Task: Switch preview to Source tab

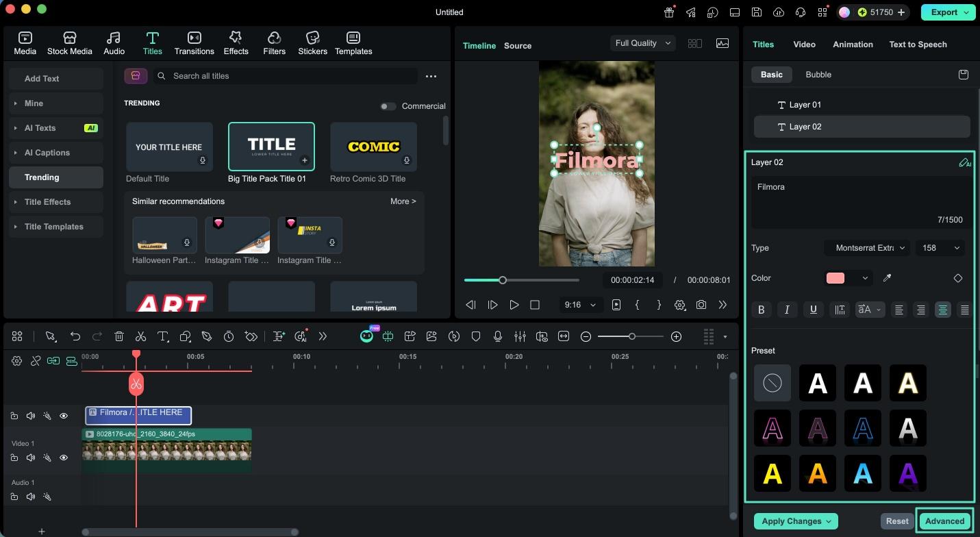Action: click(x=518, y=46)
